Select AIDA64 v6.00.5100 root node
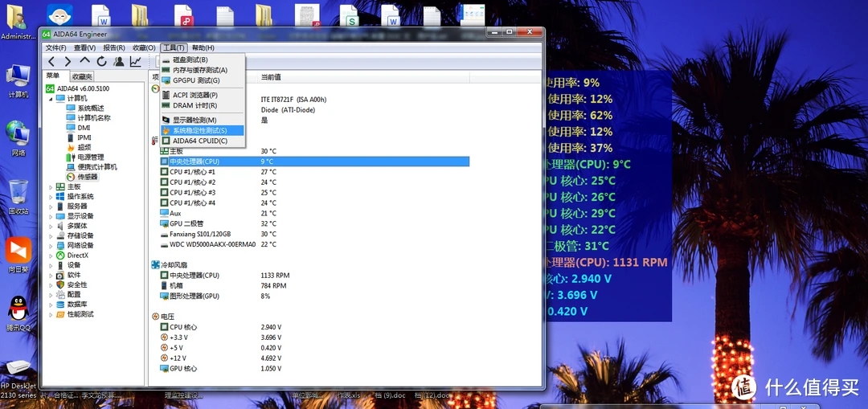Viewport: 868px width, 409px height. (x=83, y=88)
